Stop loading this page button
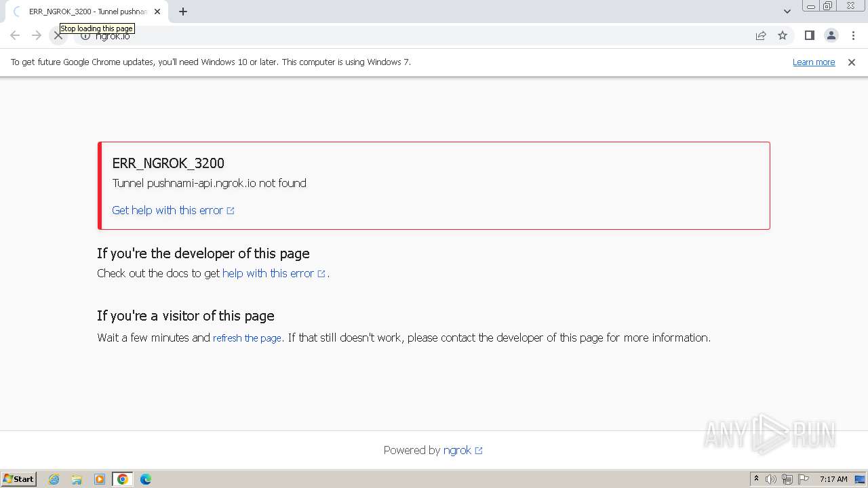 pyautogui.click(x=58, y=36)
